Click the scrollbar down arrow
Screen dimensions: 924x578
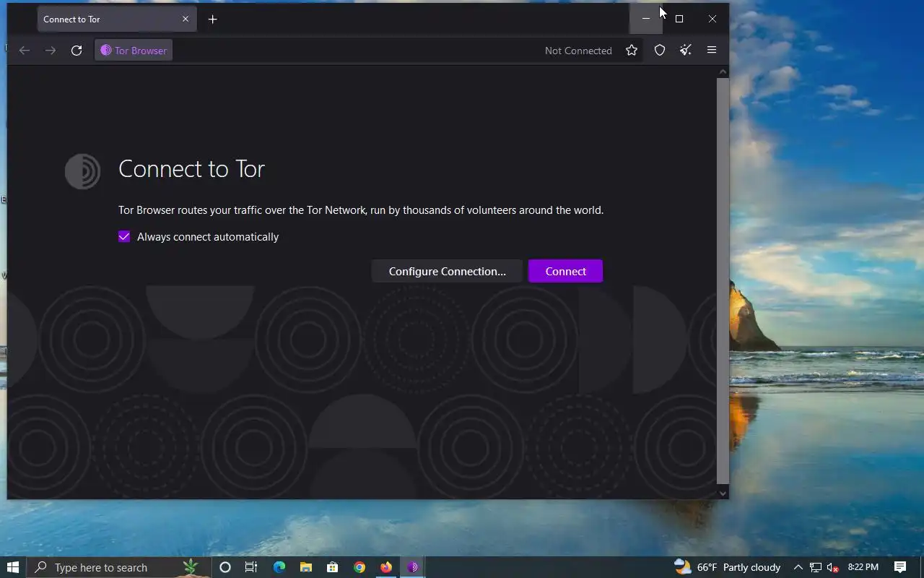(x=723, y=493)
